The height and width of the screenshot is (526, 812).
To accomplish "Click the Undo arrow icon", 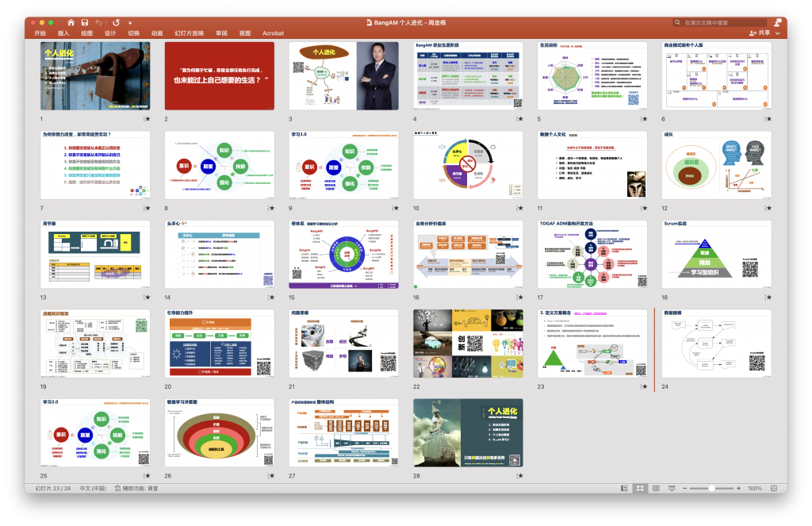I will tap(98, 22).
